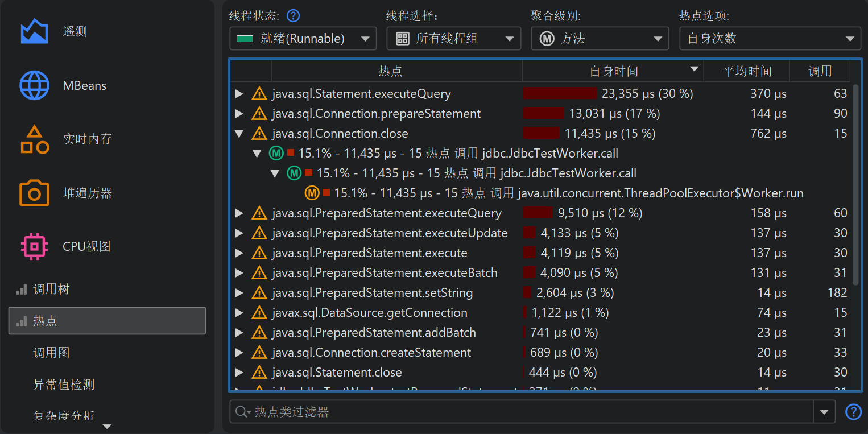Collapse the java.sql.Connection.close tree node

pos(239,134)
